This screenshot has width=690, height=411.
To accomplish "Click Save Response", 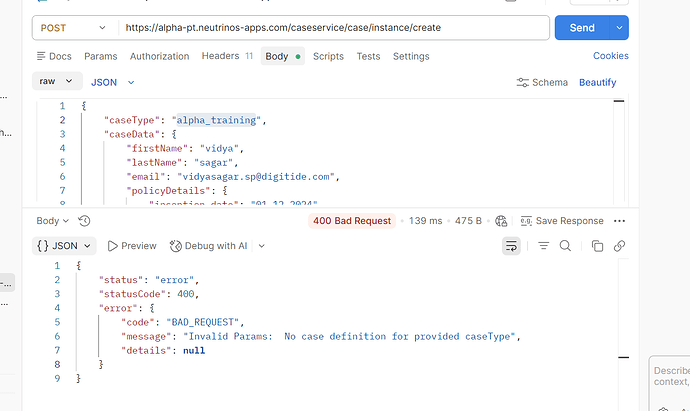I will pos(562,221).
